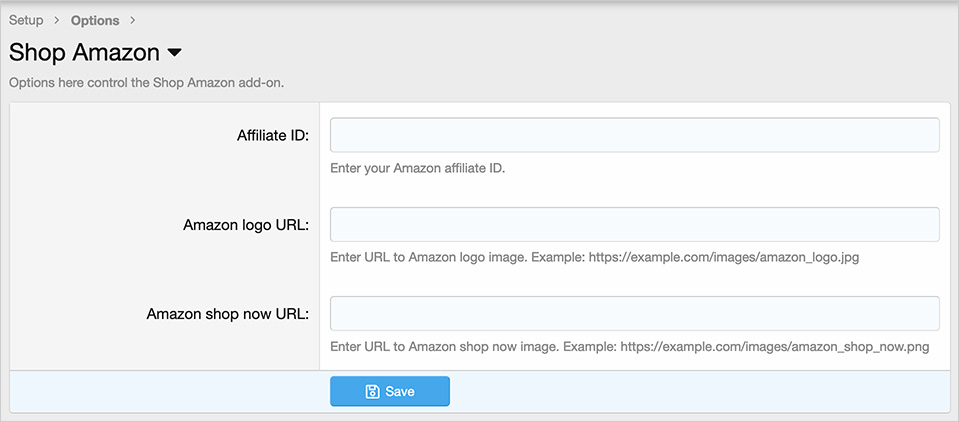Click the "Affiliate ID:" label

point(272,135)
